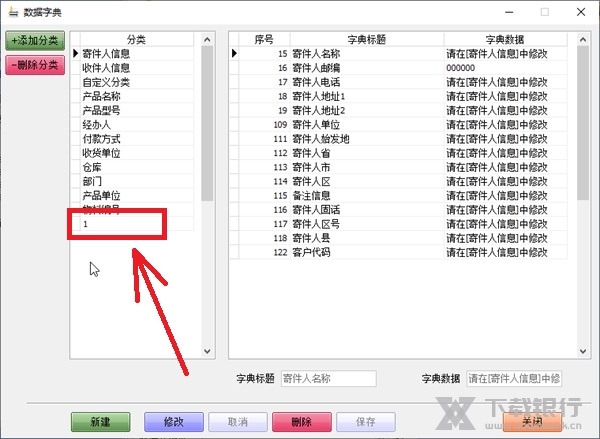Select row 115 备注信息
Image resolution: width=600 pixels, height=439 pixels.
[398, 195]
